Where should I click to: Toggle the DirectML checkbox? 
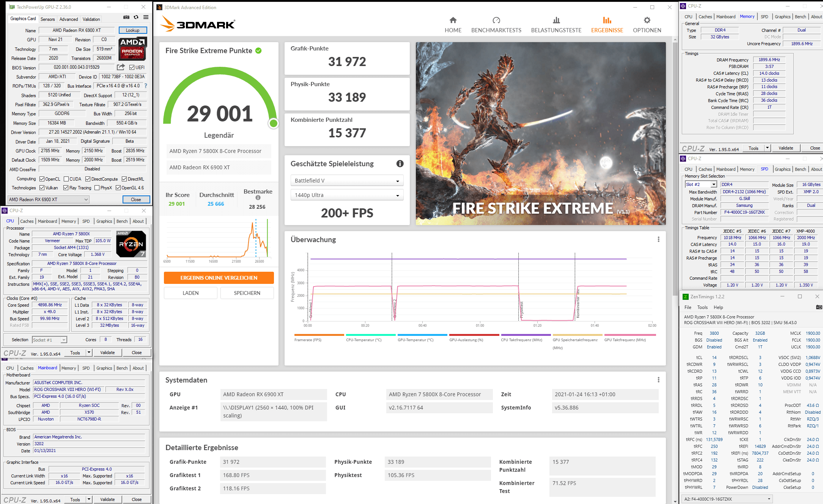coord(124,179)
